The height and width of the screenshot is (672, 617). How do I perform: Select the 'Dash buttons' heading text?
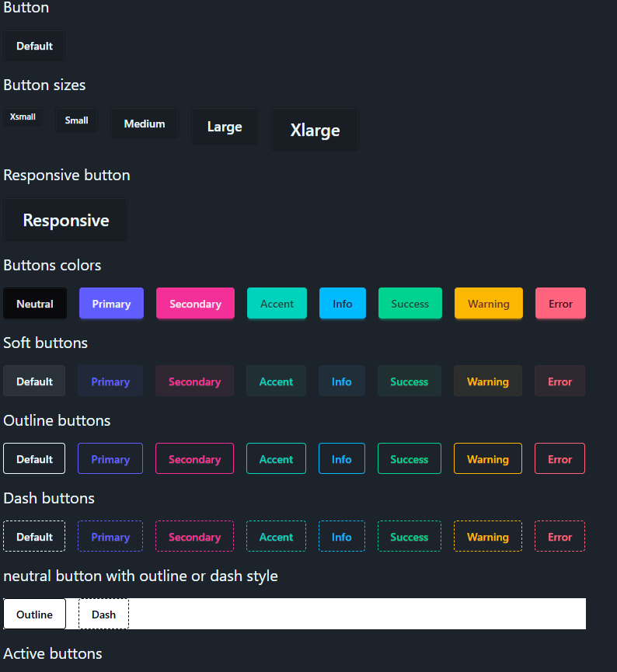49,498
